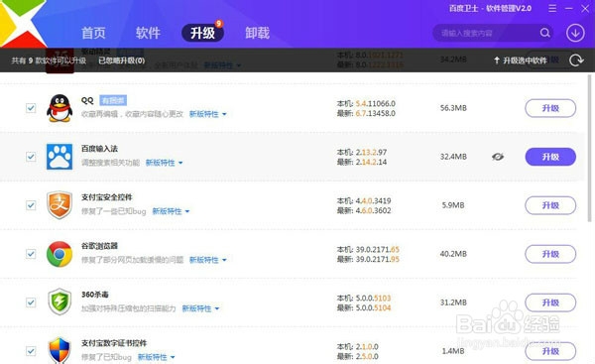Click 升级 button for QQ
The height and width of the screenshot is (364, 595).
[550, 108]
